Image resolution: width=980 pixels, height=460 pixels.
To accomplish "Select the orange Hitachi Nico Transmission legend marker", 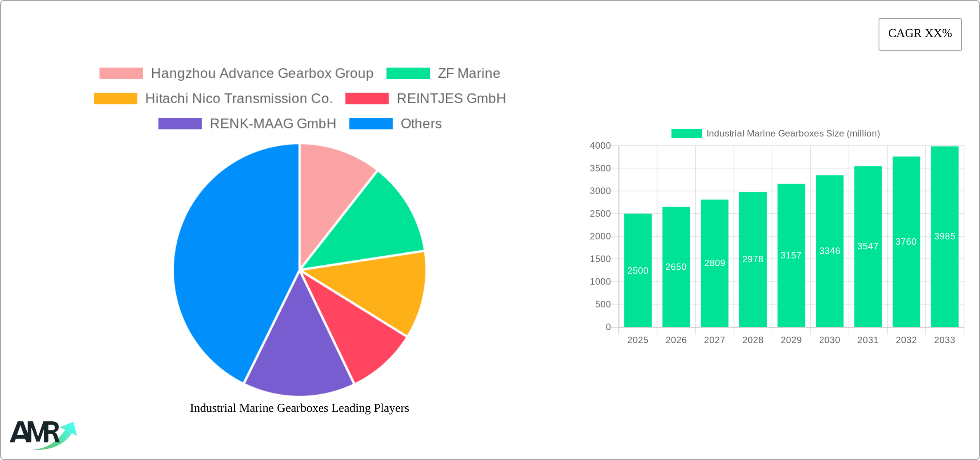I will point(115,98).
